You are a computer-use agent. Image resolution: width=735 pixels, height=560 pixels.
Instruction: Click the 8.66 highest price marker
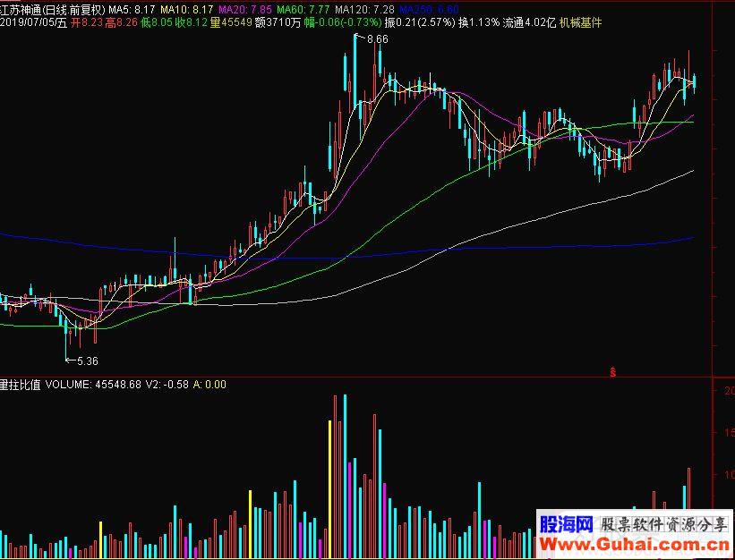377,39
